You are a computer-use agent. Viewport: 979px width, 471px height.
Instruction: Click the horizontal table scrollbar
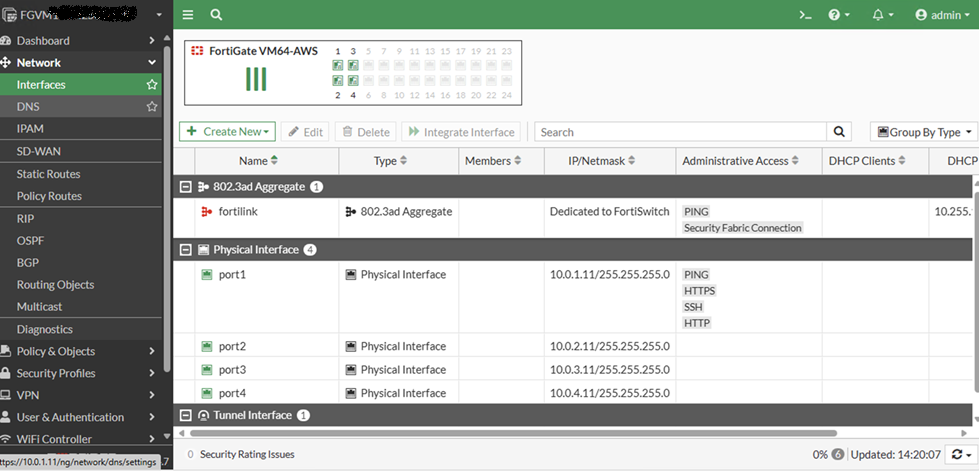click(512, 433)
